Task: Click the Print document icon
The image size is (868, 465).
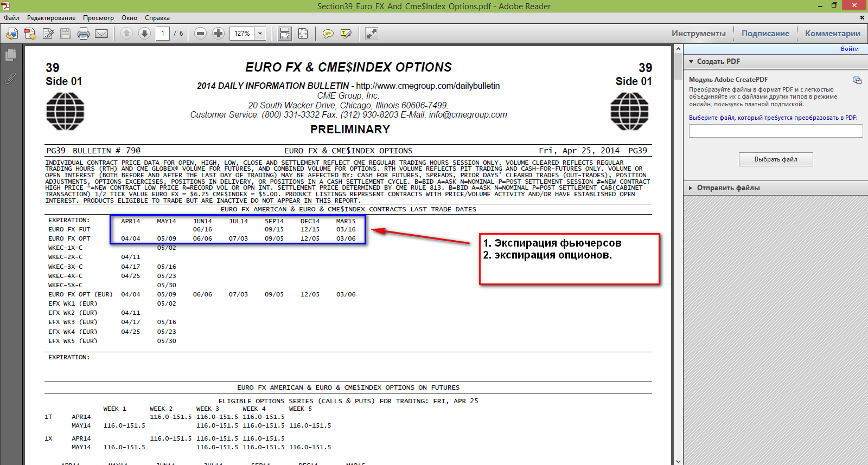Action: (84, 34)
